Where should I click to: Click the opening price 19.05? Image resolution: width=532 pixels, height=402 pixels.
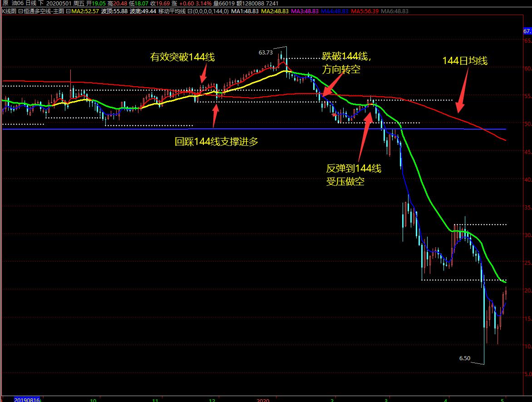99,3
